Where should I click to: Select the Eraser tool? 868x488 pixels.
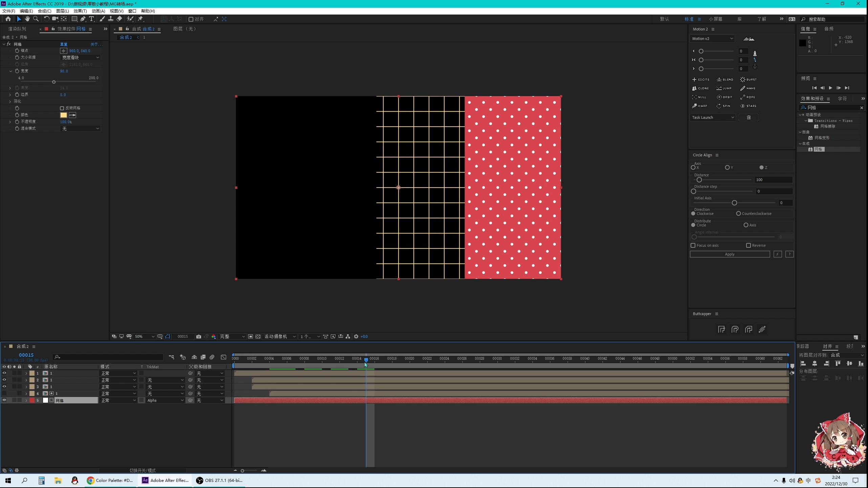pos(119,19)
